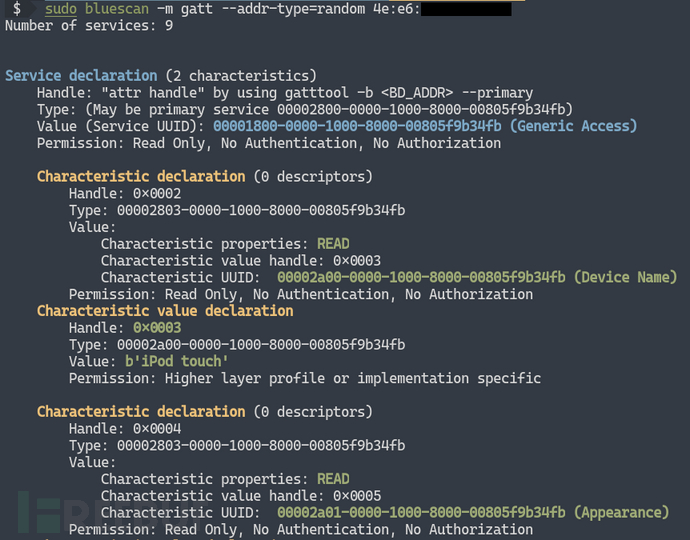
Task: Click the shell prompt dollar sign
Action: coord(16,8)
